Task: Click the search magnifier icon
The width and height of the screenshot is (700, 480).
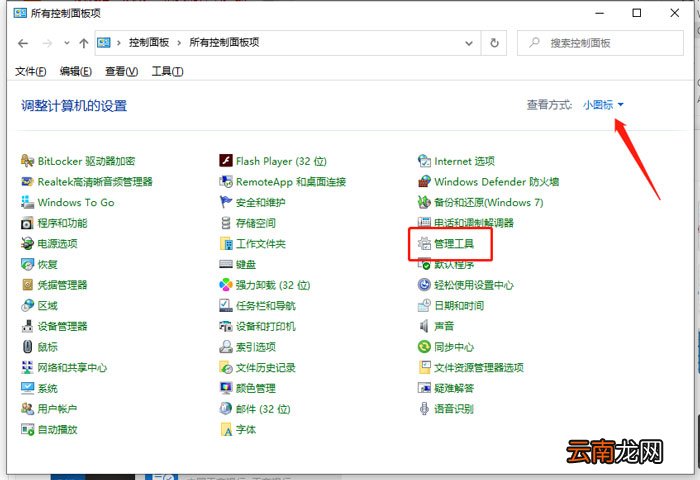Action: 534,42
